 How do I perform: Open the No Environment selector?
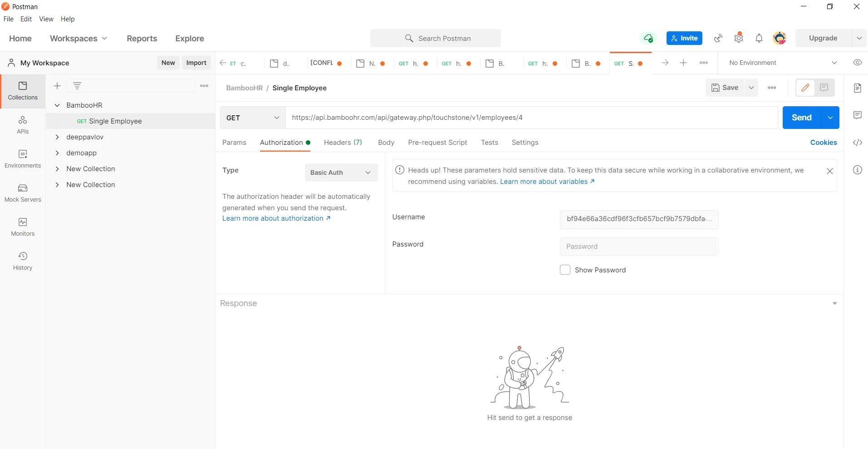tap(783, 63)
